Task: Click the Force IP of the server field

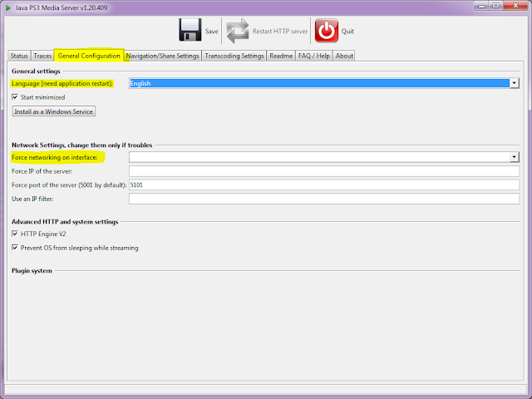Action: click(324, 171)
